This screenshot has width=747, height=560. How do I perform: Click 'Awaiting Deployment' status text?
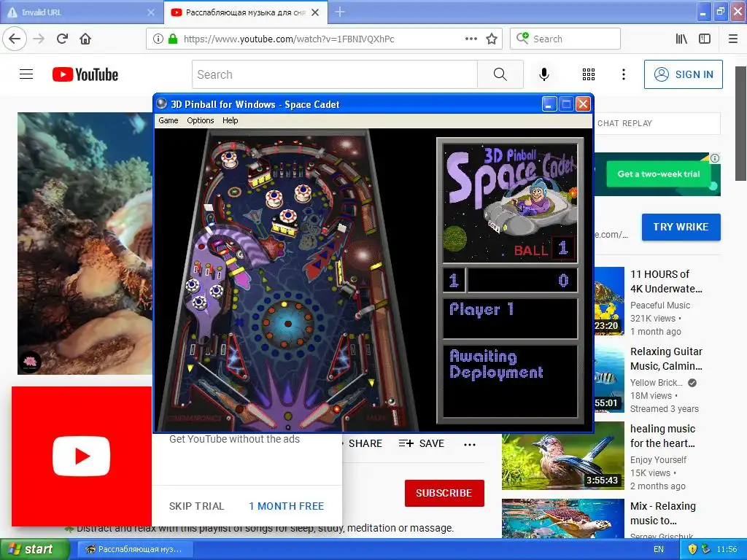[x=496, y=365]
